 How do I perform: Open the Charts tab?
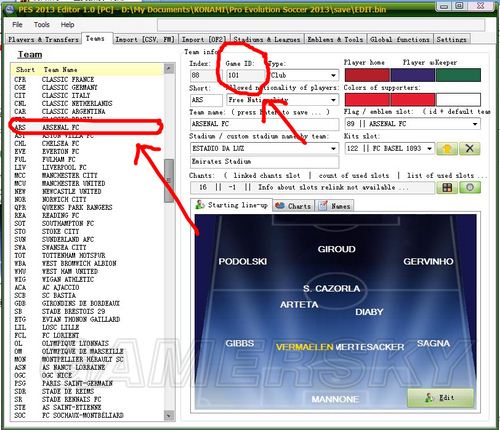294,206
